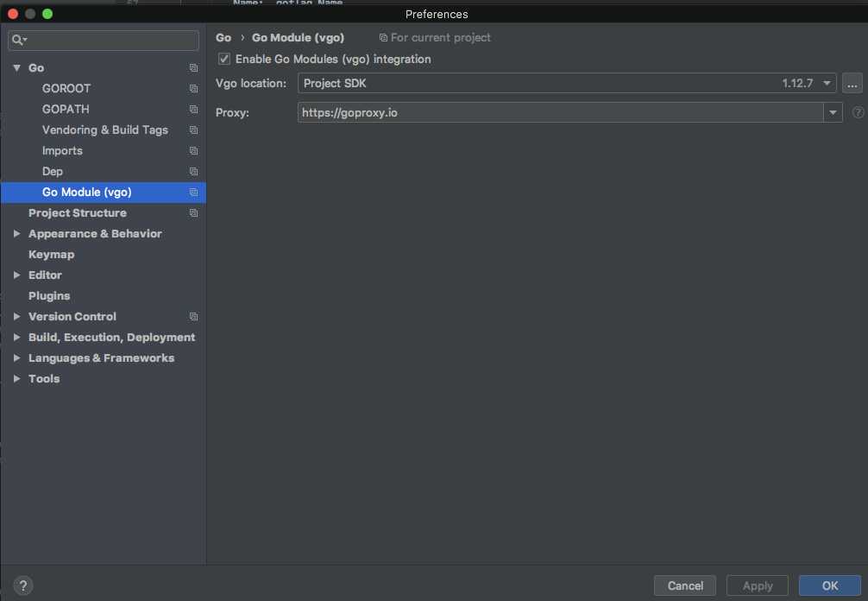Click the project-level icon beside Dep
Screen dimensions: 868x601
click(x=193, y=171)
